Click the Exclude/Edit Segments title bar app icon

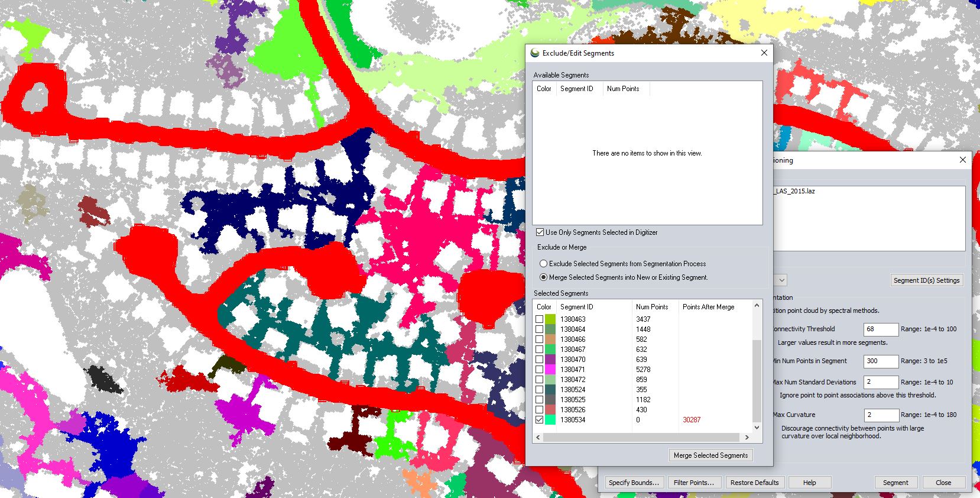tap(535, 53)
